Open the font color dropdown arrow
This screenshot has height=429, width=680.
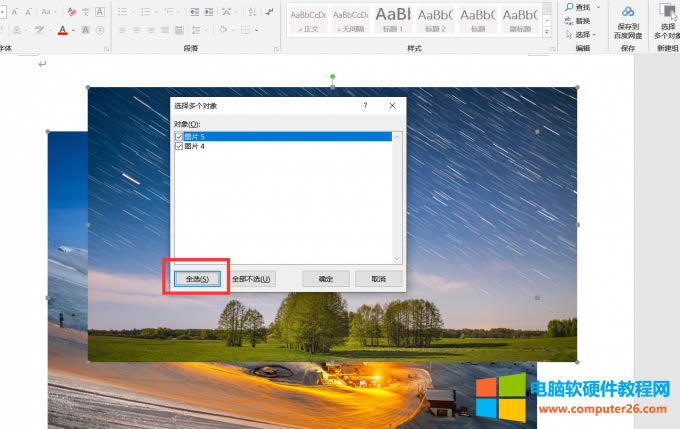click(73, 31)
